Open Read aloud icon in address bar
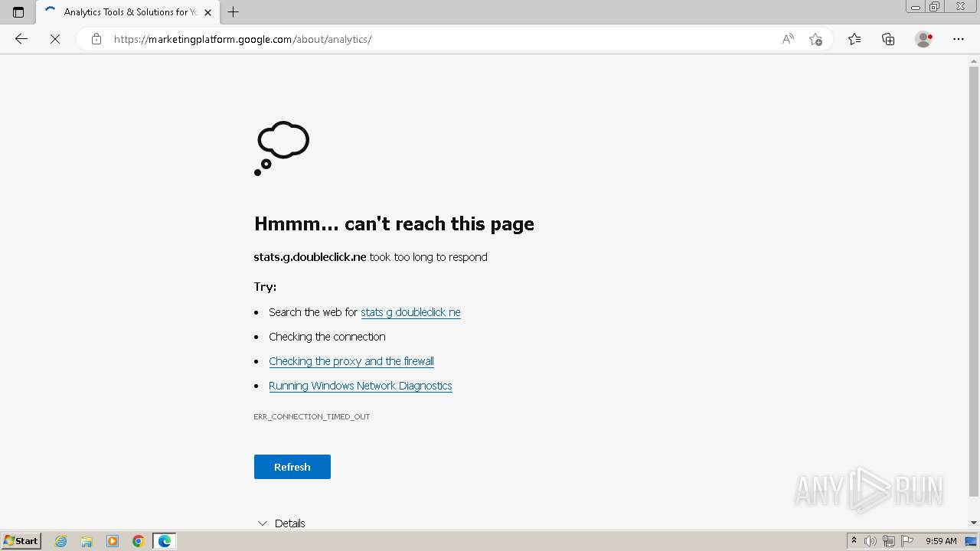The width and height of the screenshot is (980, 551). tap(788, 39)
